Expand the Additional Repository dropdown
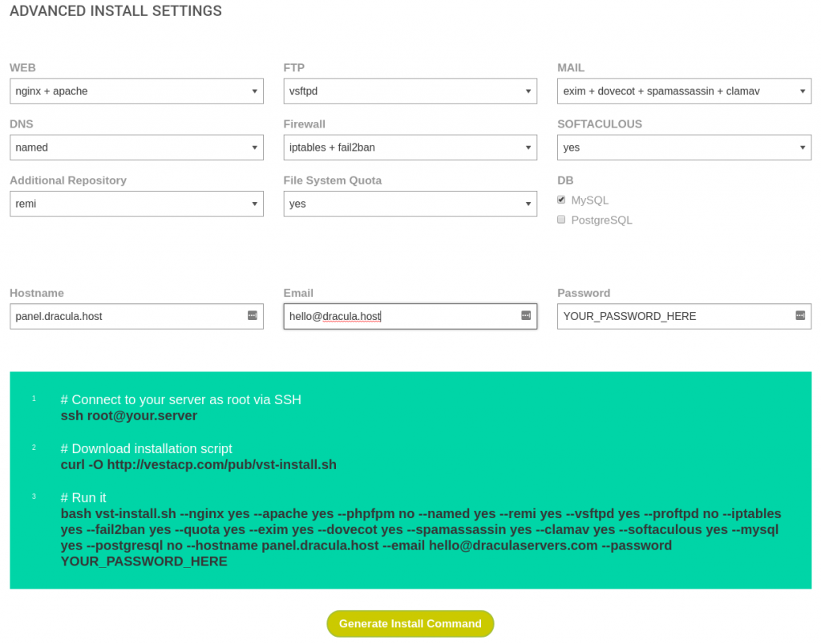 pyautogui.click(x=136, y=204)
